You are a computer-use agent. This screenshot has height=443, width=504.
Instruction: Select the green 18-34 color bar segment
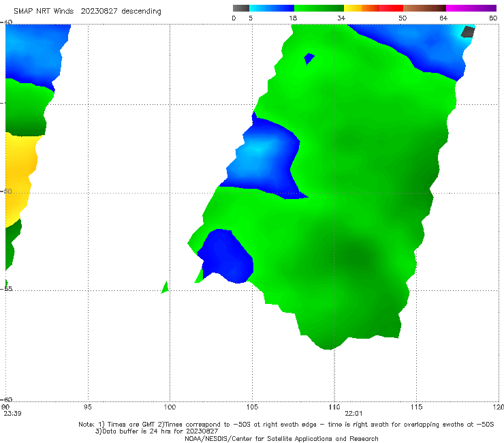319,8
